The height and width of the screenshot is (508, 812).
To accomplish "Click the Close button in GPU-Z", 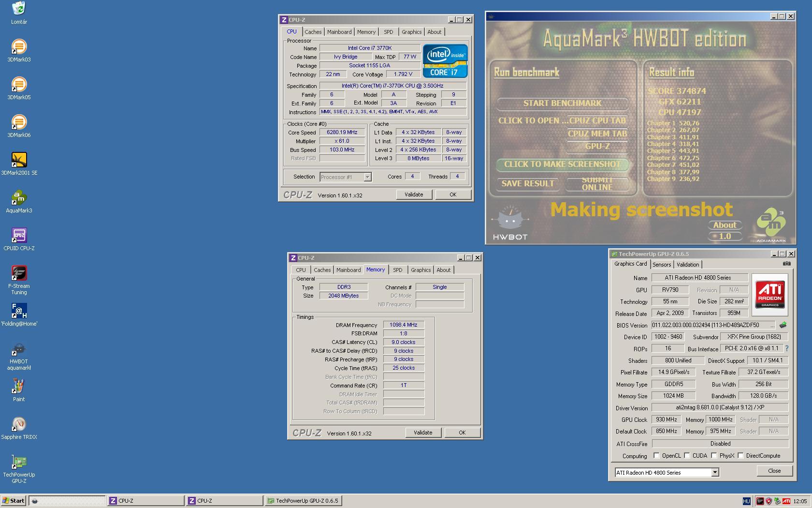I will pos(774,471).
